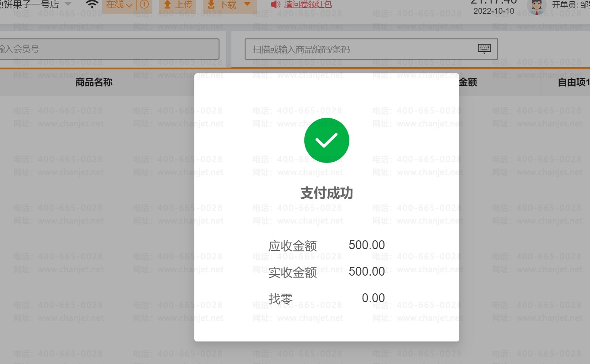Image resolution: width=590 pixels, height=364 pixels.
Task: Click the 上传 upload button
Action: (178, 5)
